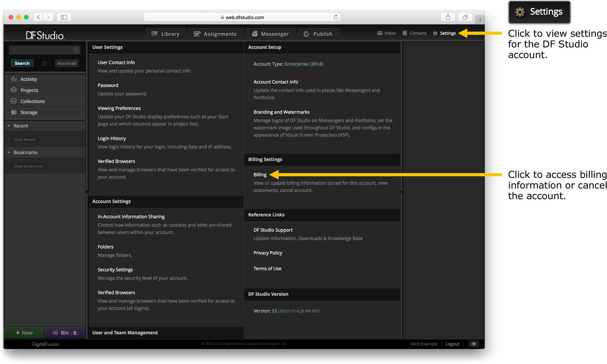Screen dimensions: 607x364
Task: Open Privacy Policy
Action: click(x=268, y=253)
